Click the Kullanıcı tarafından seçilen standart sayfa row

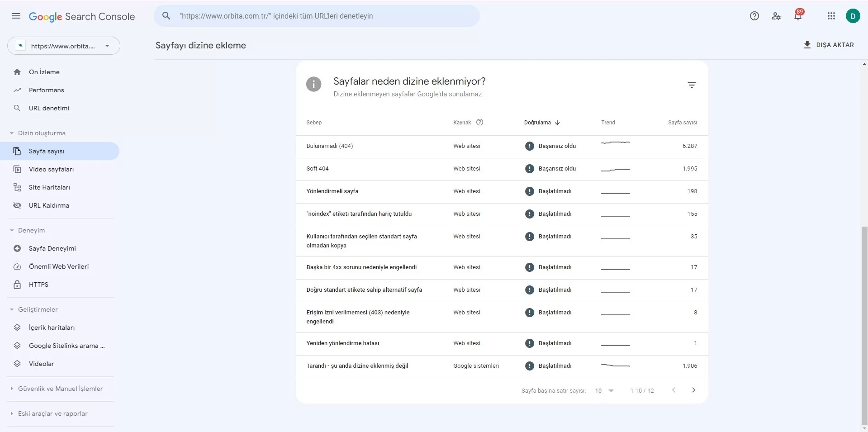pos(502,241)
